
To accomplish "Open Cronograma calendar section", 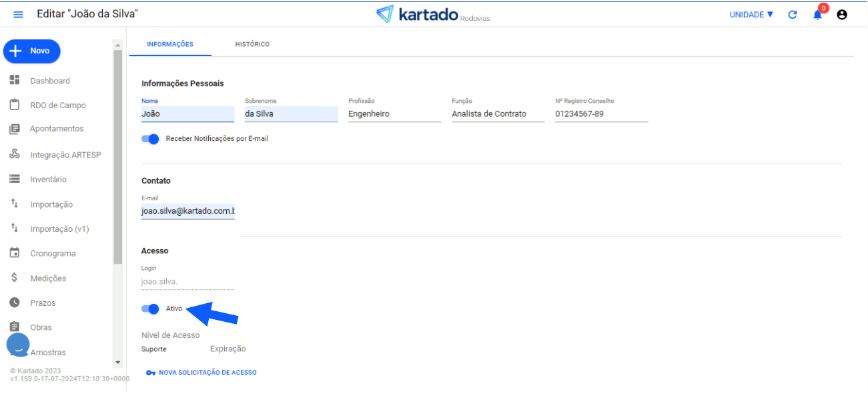I will pos(53,254).
